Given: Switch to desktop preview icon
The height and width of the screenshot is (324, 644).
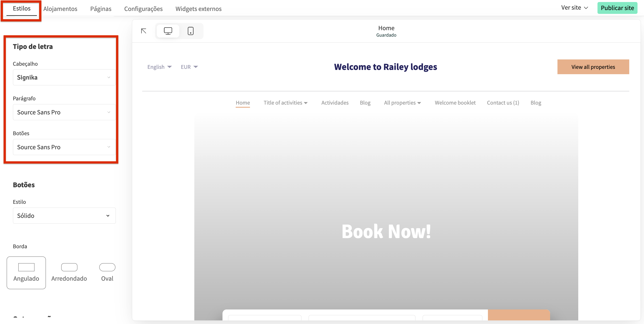Looking at the screenshot, I should click(x=168, y=31).
